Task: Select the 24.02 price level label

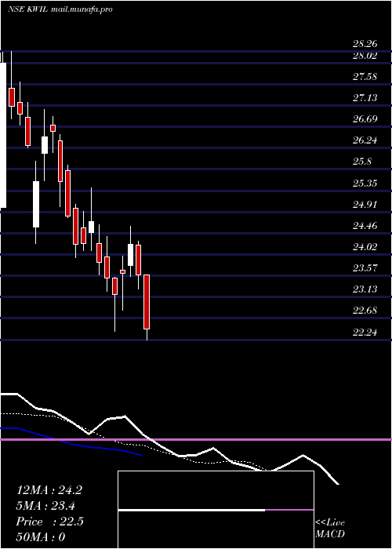Action: pyautogui.click(x=365, y=247)
